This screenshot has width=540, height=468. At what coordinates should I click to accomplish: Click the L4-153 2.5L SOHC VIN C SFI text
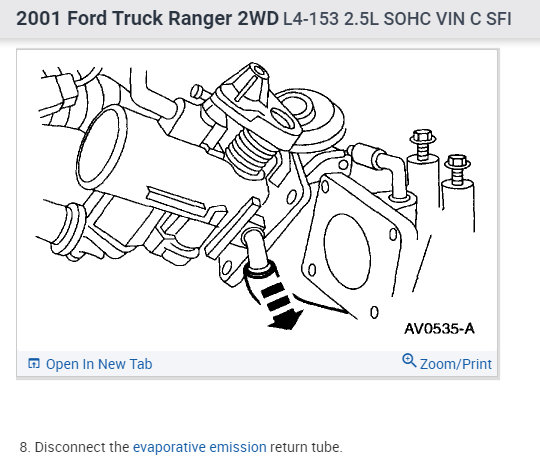pyautogui.click(x=397, y=19)
